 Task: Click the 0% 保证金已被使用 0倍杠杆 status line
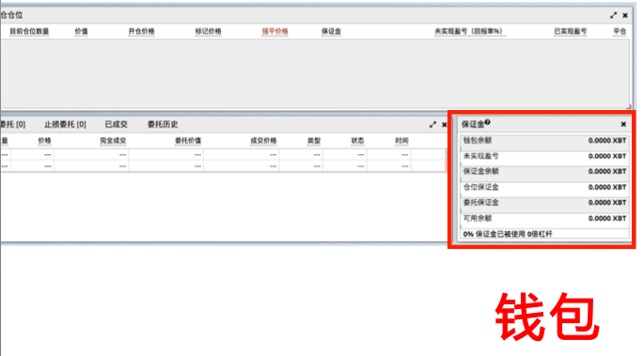[x=508, y=234]
